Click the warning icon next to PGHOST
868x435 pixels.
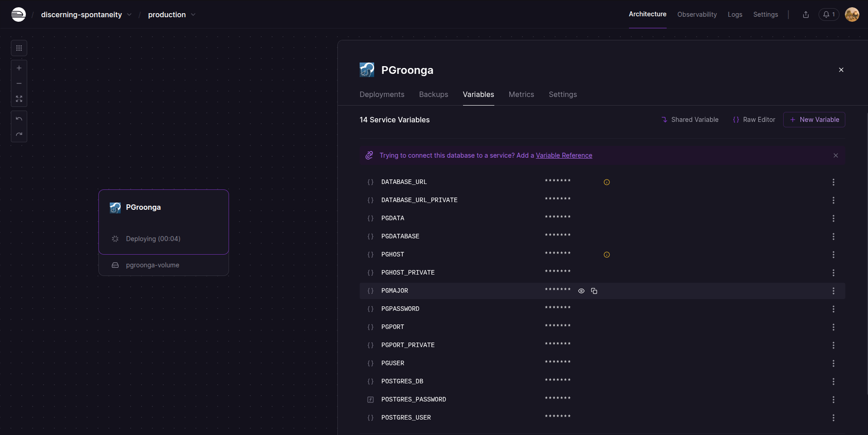pos(607,255)
